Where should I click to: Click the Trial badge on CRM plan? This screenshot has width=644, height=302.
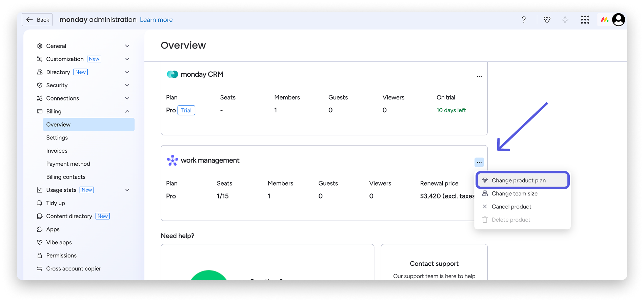[x=186, y=110]
